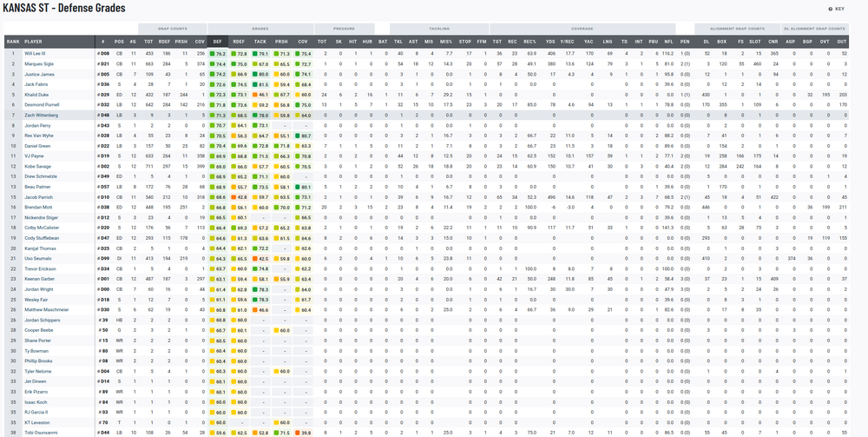The width and height of the screenshot is (868, 437).
Task: Sort table by DEF grade column
Action: click(217, 41)
